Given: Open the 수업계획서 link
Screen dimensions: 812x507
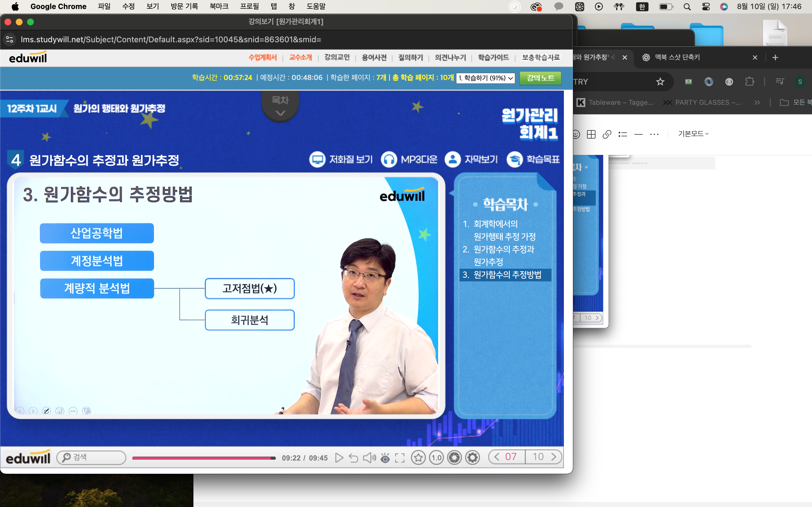Looking at the screenshot, I should pos(262,58).
